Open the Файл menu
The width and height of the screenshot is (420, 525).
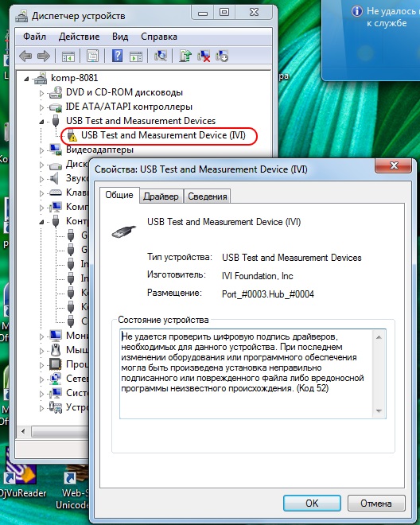coord(34,37)
